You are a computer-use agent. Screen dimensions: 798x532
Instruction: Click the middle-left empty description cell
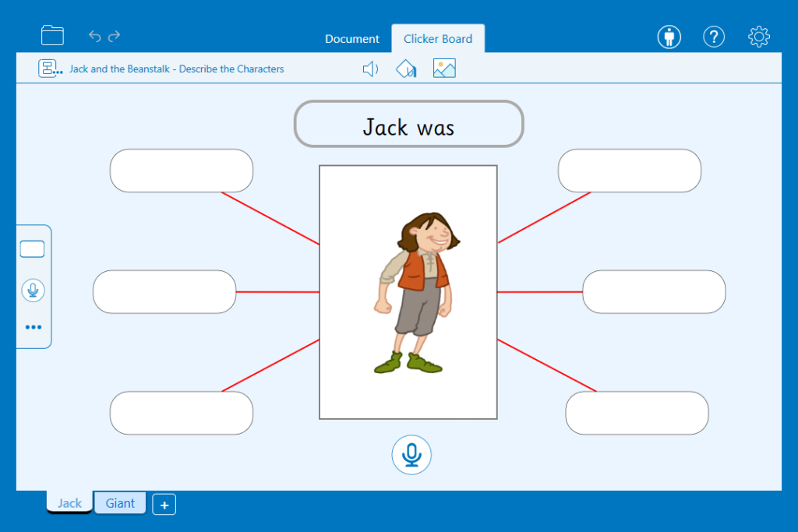164,292
